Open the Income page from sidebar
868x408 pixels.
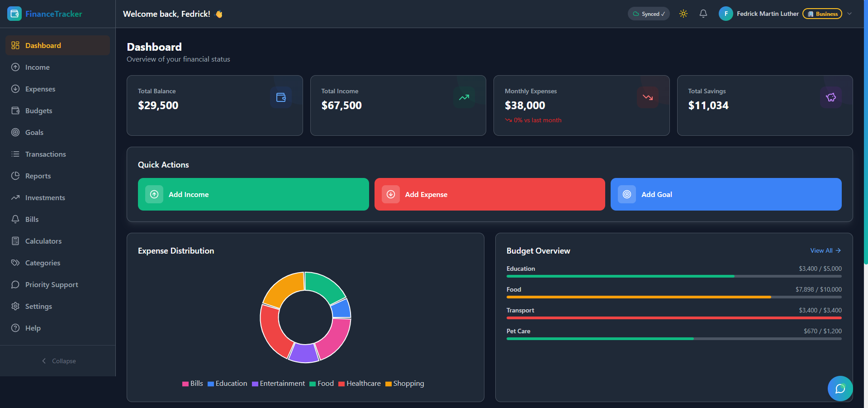pyautogui.click(x=57, y=67)
